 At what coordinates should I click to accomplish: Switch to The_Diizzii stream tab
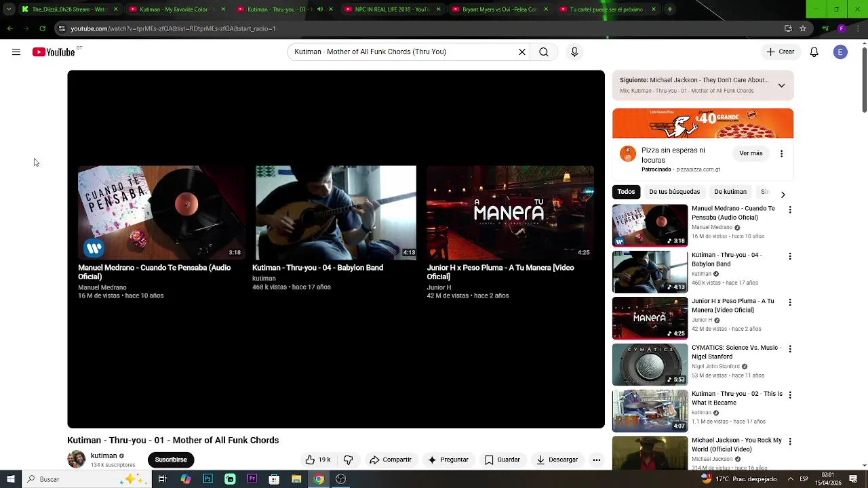click(68, 9)
